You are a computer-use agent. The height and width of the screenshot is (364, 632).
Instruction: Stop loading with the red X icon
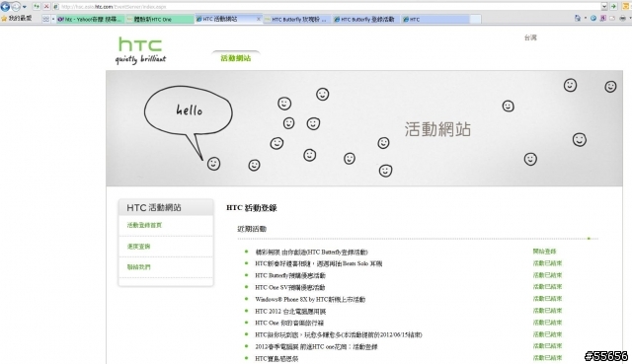(x=46, y=7)
